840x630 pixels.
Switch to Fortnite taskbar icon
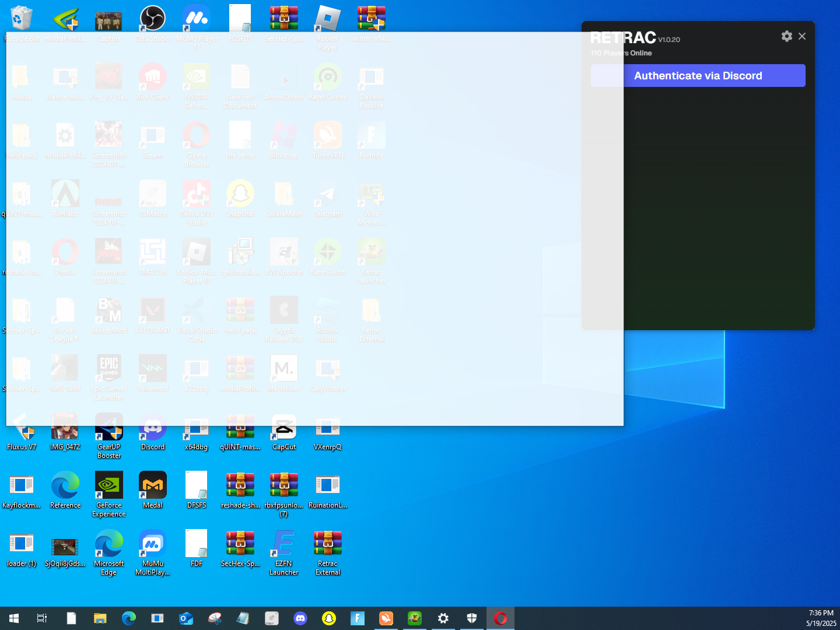(358, 618)
